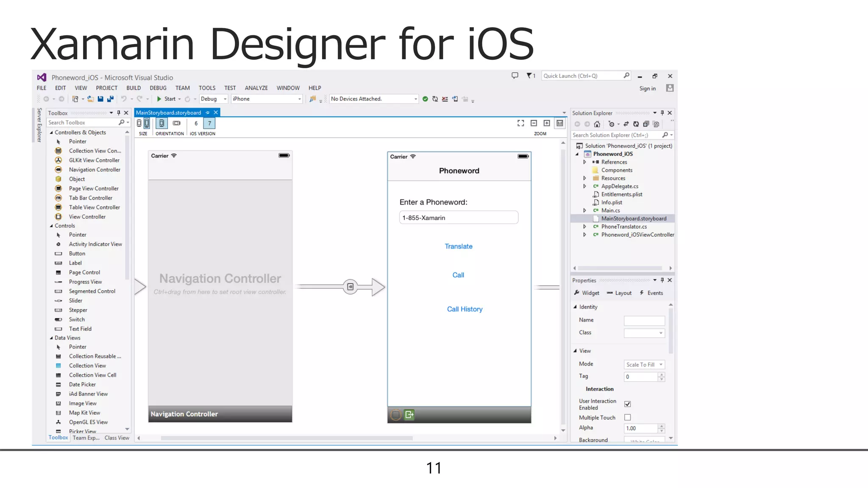Click the Sign in link

[x=647, y=89]
